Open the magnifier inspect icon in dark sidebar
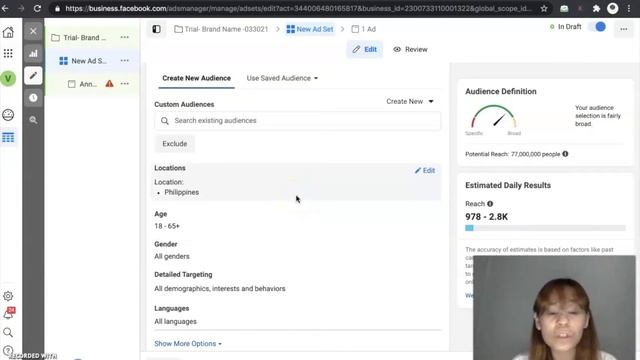This screenshot has width=640, height=360. pos(33,120)
